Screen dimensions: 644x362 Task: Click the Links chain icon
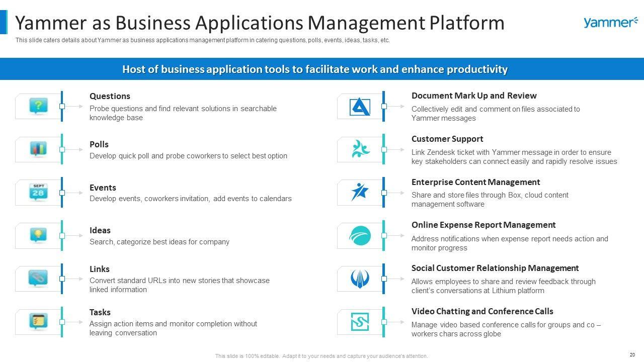[38, 278]
